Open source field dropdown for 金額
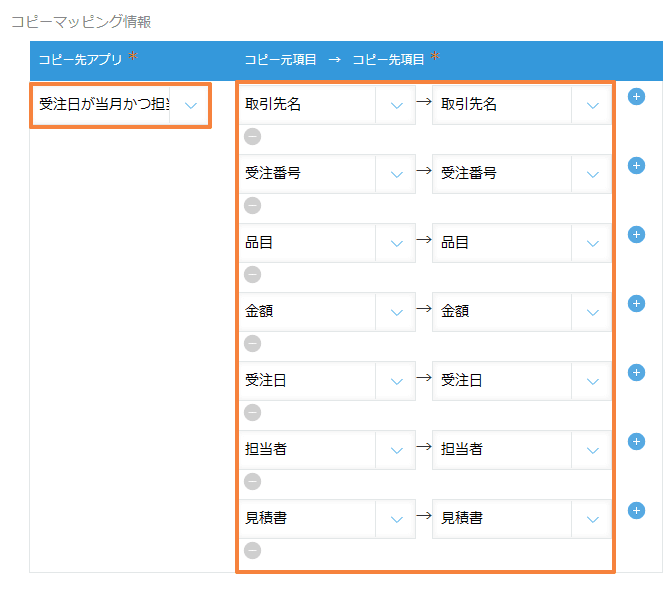The image size is (663, 594). pyautogui.click(x=327, y=312)
